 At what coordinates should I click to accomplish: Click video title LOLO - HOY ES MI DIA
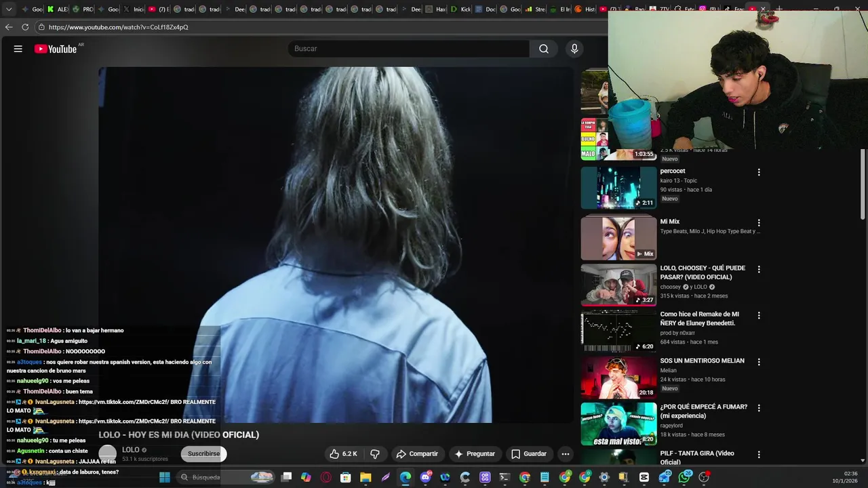(179, 435)
